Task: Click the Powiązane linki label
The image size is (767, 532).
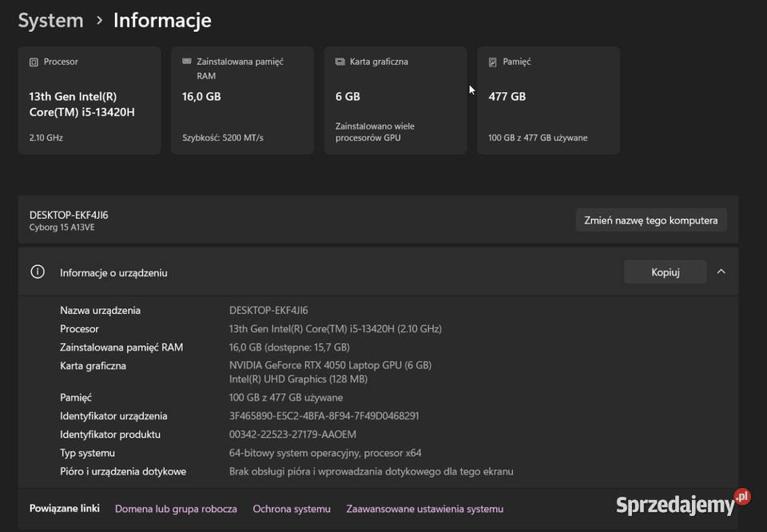Action: pyautogui.click(x=65, y=509)
